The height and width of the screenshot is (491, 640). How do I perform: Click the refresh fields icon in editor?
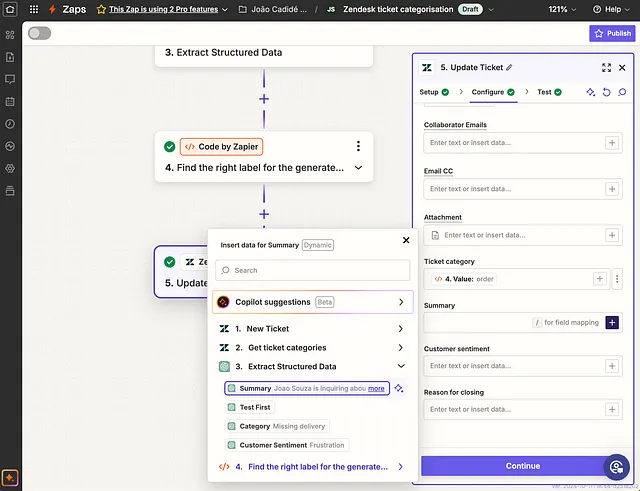[x=607, y=92]
